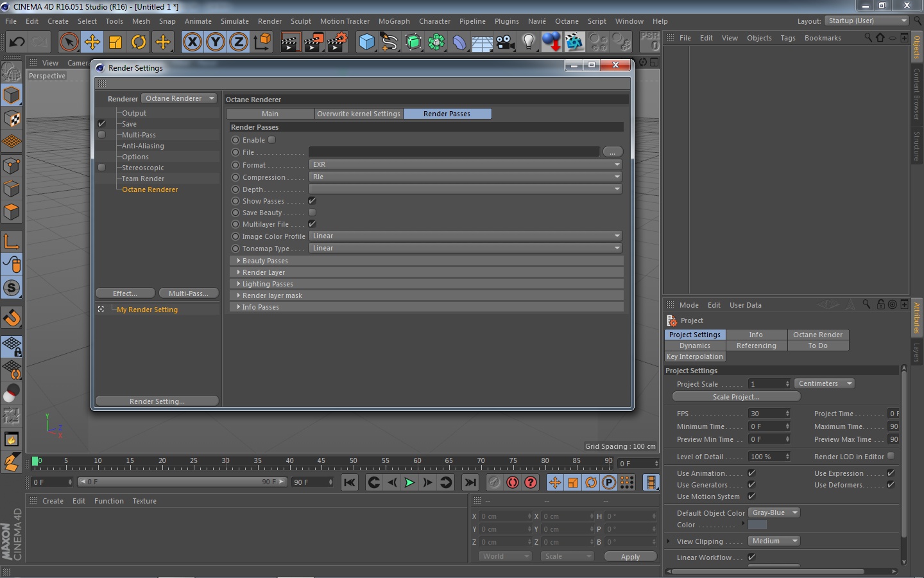The image size is (924, 578).
Task: Enable the Stereoscopic checkbox
Action: 101,168
